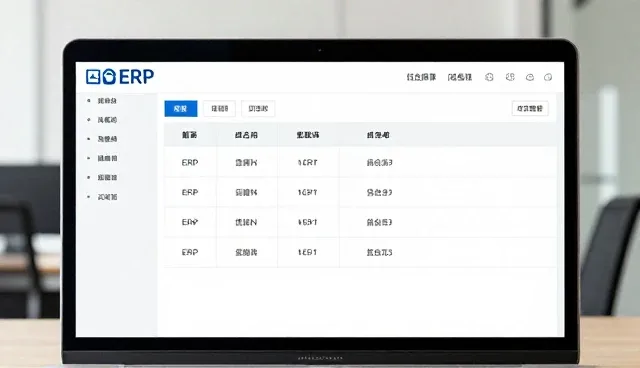Open the sixth and last sidebar menu entry
Image resolution: width=640 pixels, height=368 pixels.
[107, 197]
